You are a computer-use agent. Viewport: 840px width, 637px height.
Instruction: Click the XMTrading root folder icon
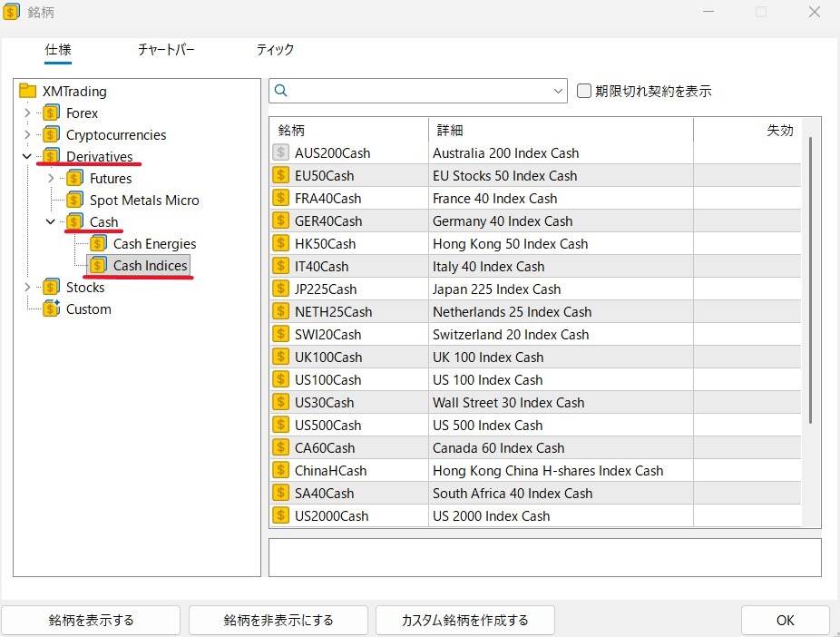coord(27,91)
